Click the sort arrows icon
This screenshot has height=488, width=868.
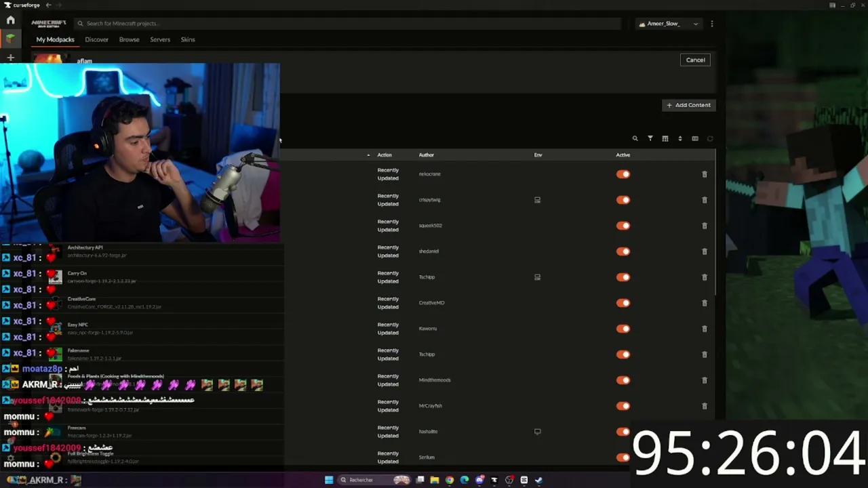(x=680, y=139)
